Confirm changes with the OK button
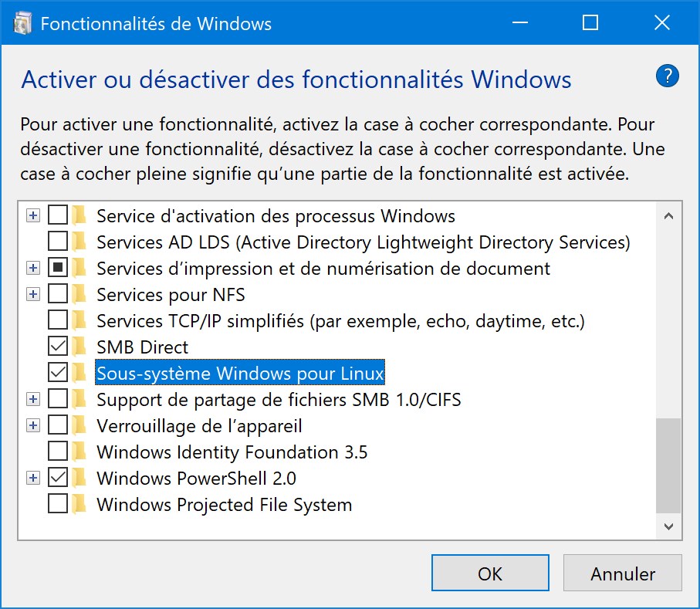Viewport: 700px width, 609px height. click(490, 573)
